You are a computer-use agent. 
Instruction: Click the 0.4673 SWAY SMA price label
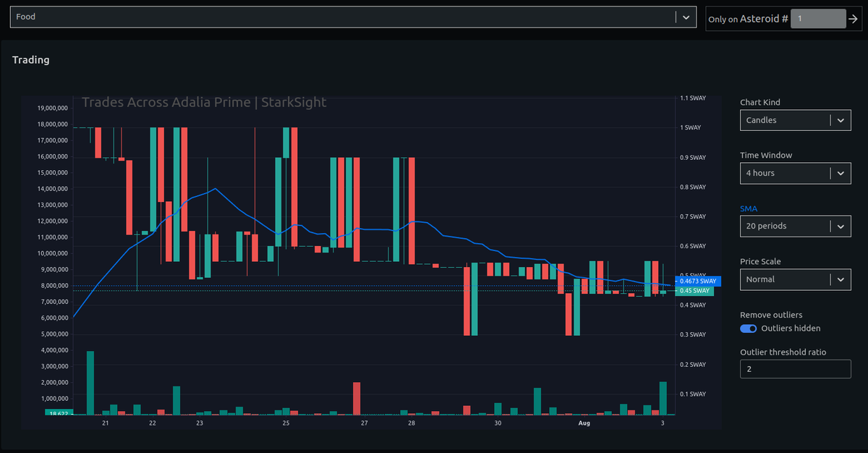click(698, 281)
